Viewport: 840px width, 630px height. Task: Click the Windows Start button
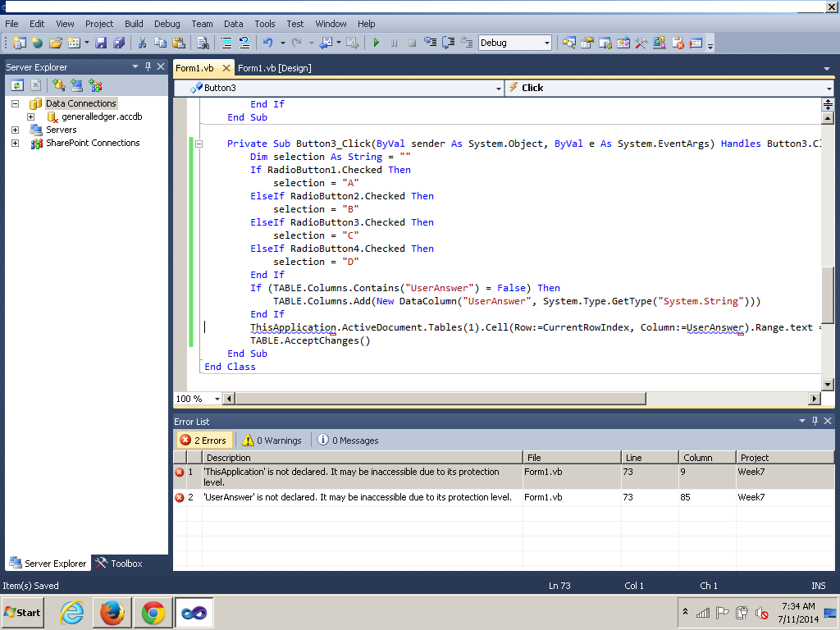click(x=23, y=612)
